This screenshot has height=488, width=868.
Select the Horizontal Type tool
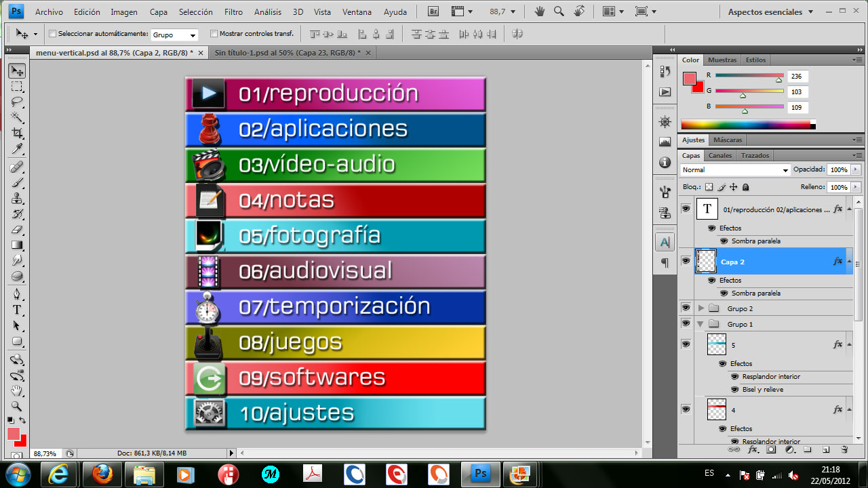(17, 310)
